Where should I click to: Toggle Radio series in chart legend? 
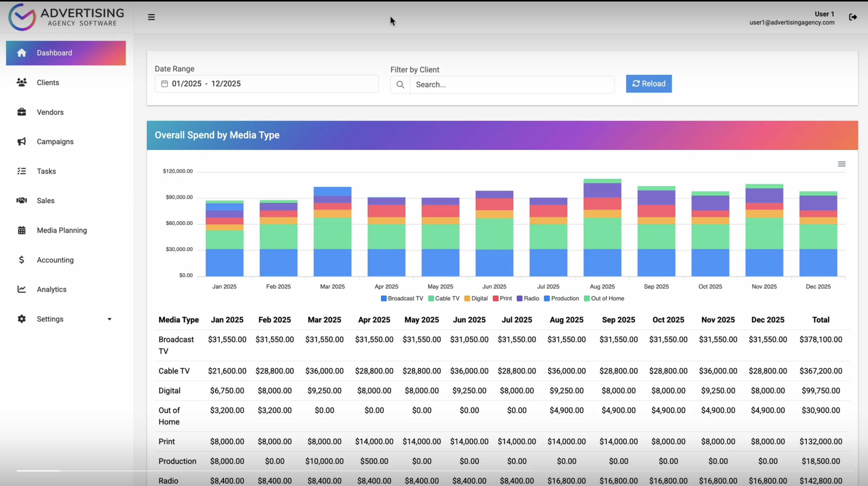coord(528,298)
